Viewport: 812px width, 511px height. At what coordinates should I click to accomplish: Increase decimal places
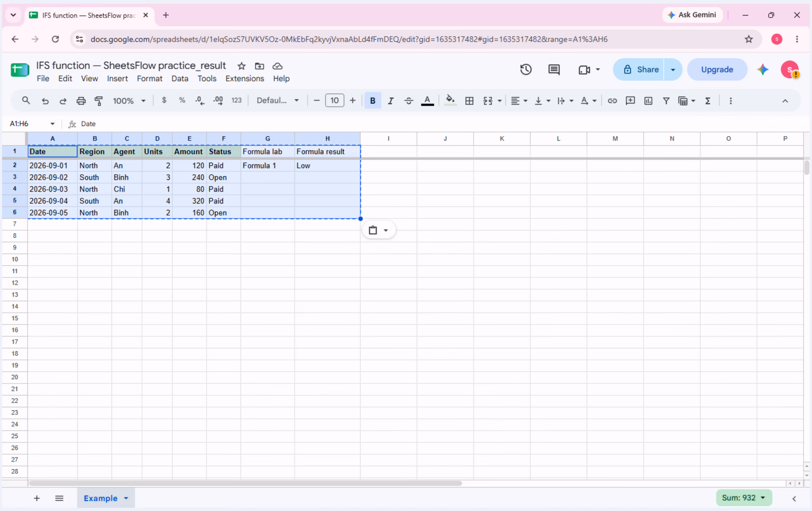(218, 101)
